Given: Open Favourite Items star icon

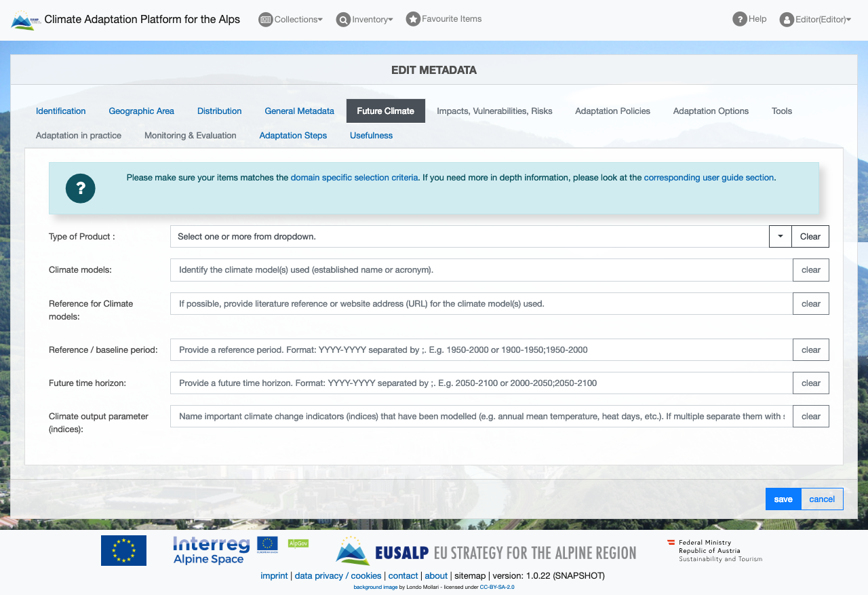Looking at the screenshot, I should (413, 19).
